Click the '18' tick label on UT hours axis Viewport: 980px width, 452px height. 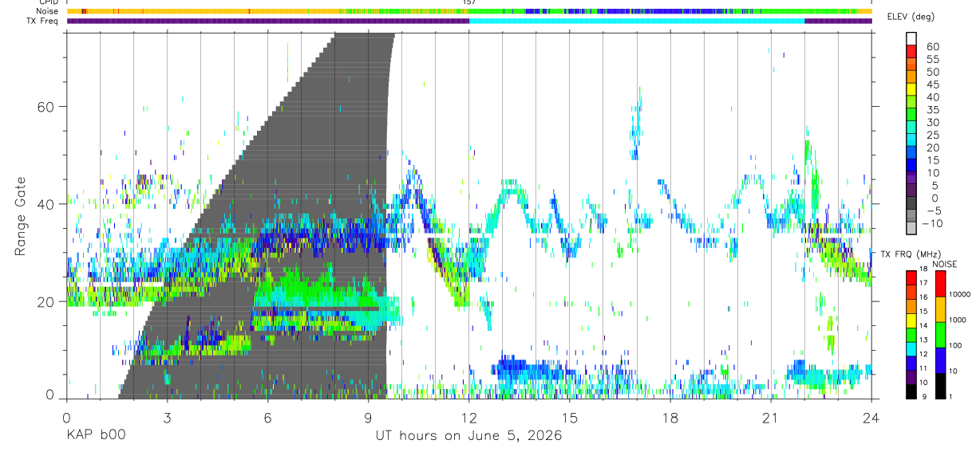tap(670, 418)
